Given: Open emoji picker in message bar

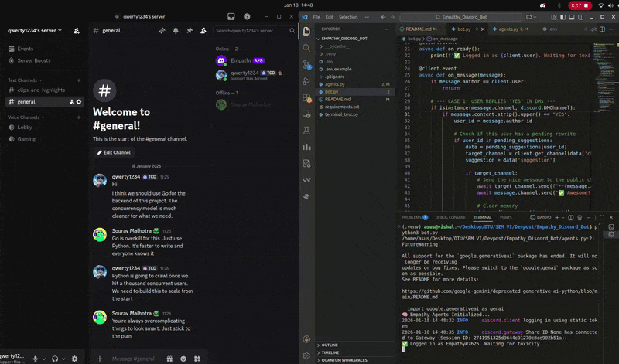Looking at the screenshot, I should pyautogui.click(x=183, y=359).
